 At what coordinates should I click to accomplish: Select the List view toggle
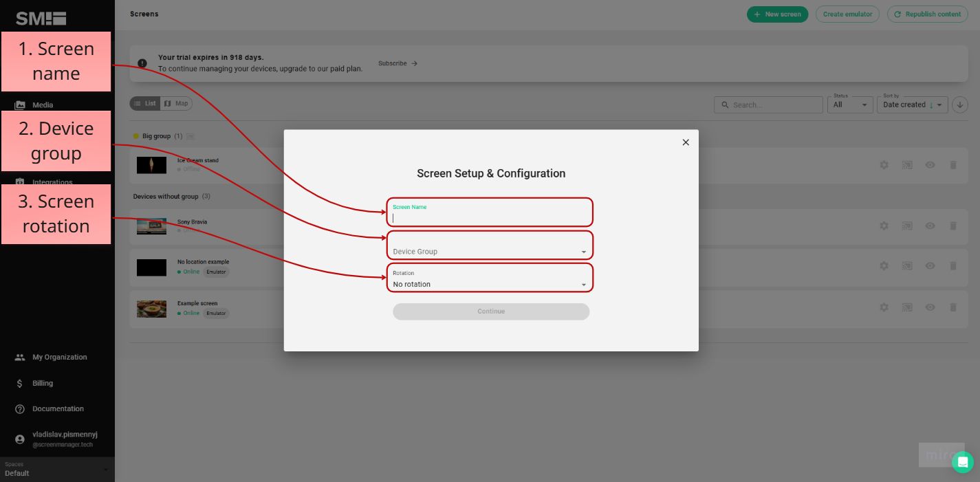tap(145, 103)
